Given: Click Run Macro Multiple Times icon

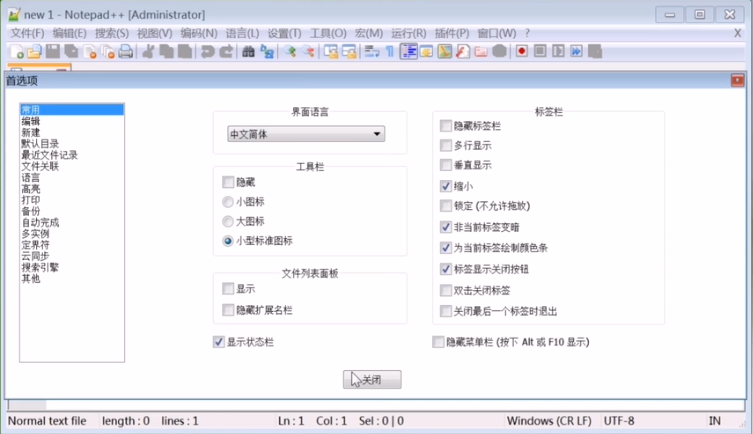Looking at the screenshot, I should click(x=576, y=51).
